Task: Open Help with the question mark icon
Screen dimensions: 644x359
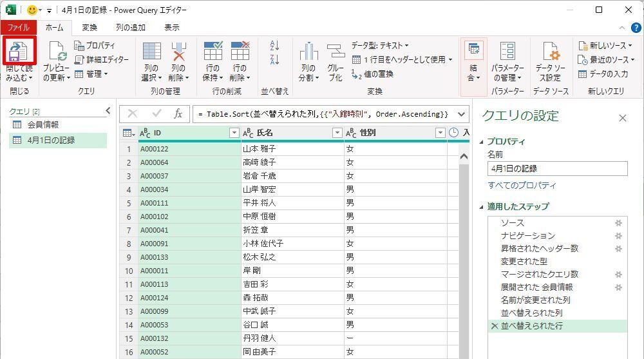Action: (636, 28)
